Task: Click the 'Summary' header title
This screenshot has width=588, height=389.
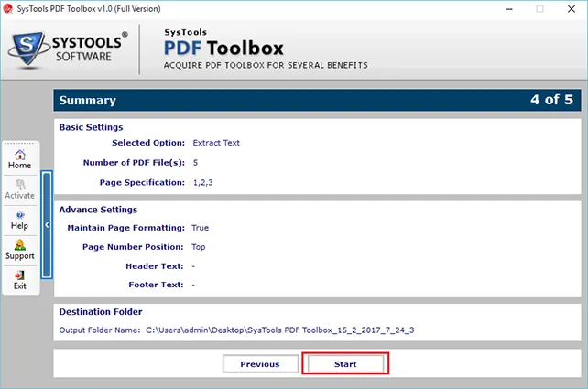Action: point(87,100)
